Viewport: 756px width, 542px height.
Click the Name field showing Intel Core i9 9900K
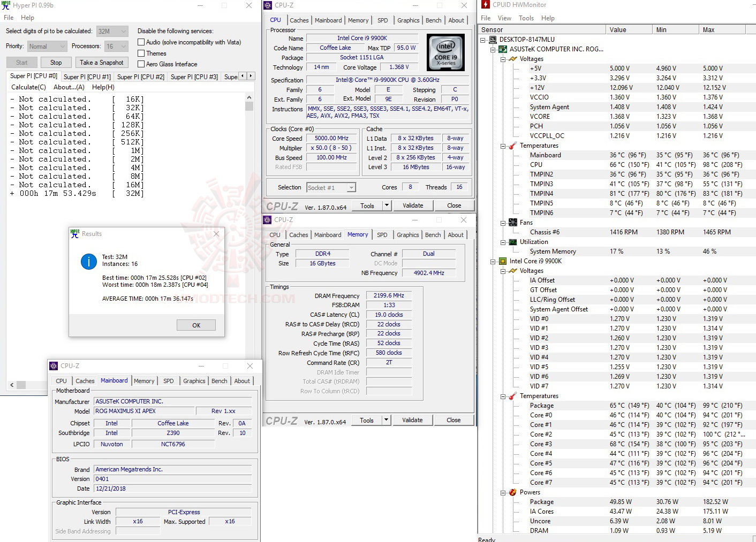coord(362,38)
